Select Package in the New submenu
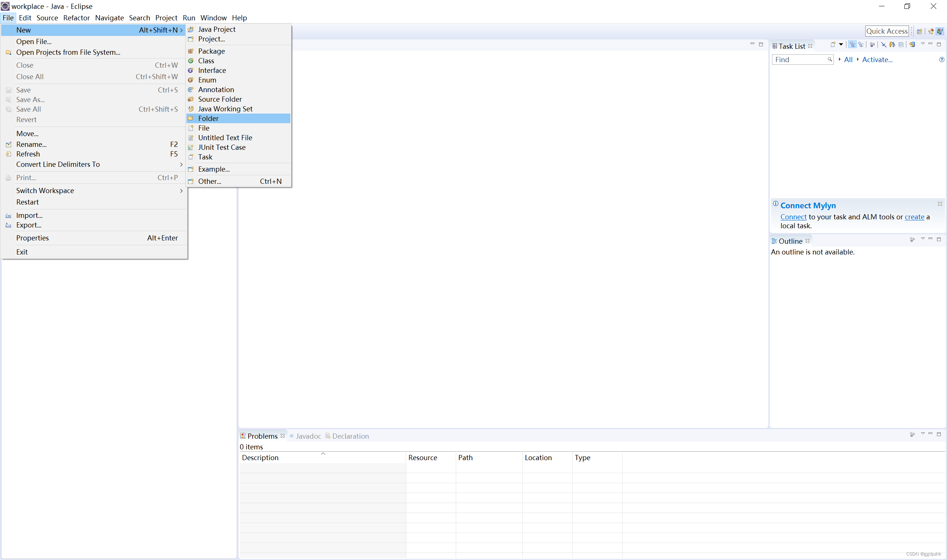 coord(239,51)
